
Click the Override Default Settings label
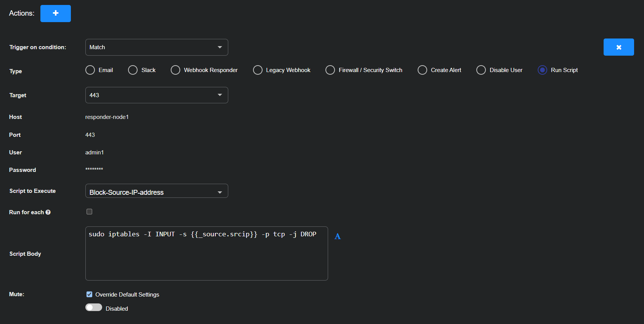[127, 295]
